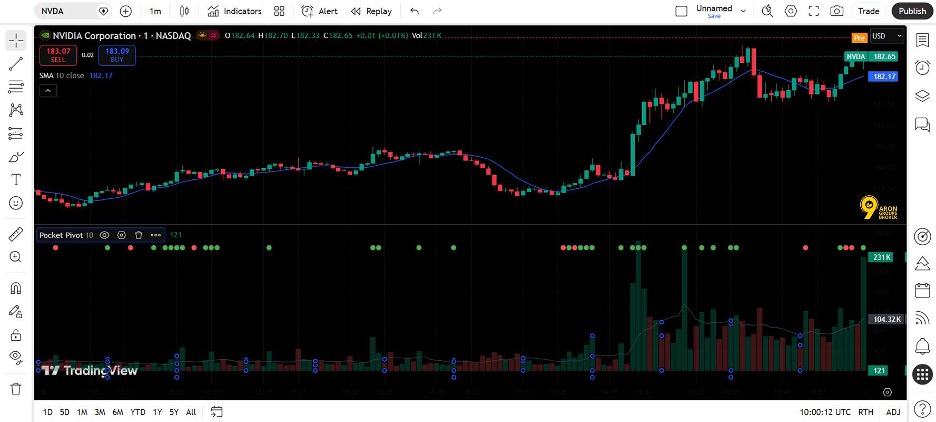Open the alerts clock panel in right sidebar
Screen dimensions: 936x422
[922, 67]
